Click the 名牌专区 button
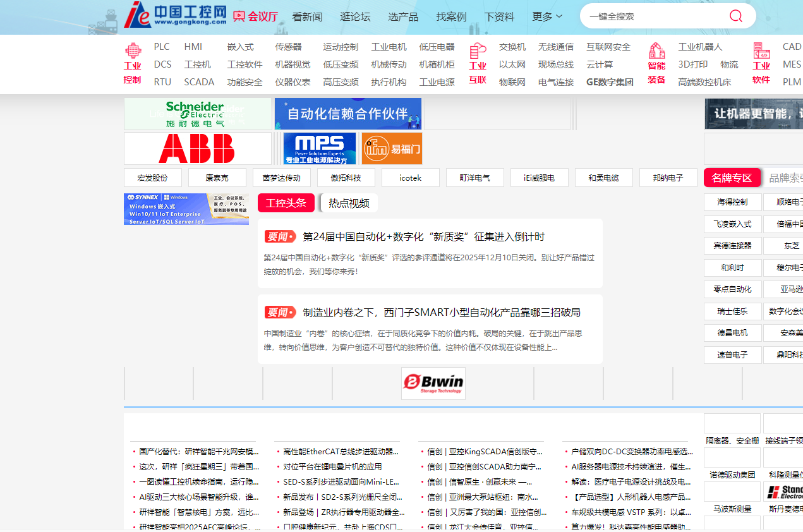 tap(732, 178)
